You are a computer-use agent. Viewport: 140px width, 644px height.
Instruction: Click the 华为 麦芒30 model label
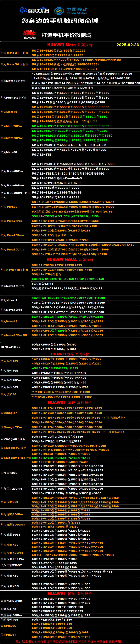[8, 394]
